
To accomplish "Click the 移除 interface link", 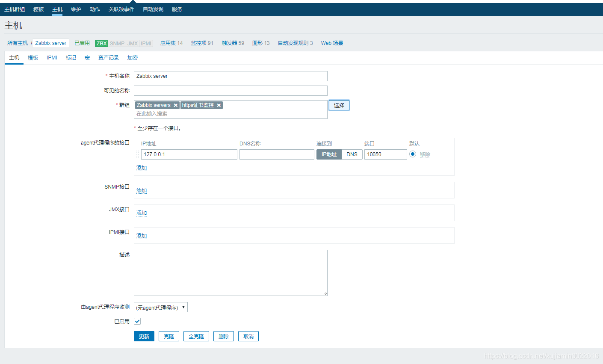I will tap(425, 154).
